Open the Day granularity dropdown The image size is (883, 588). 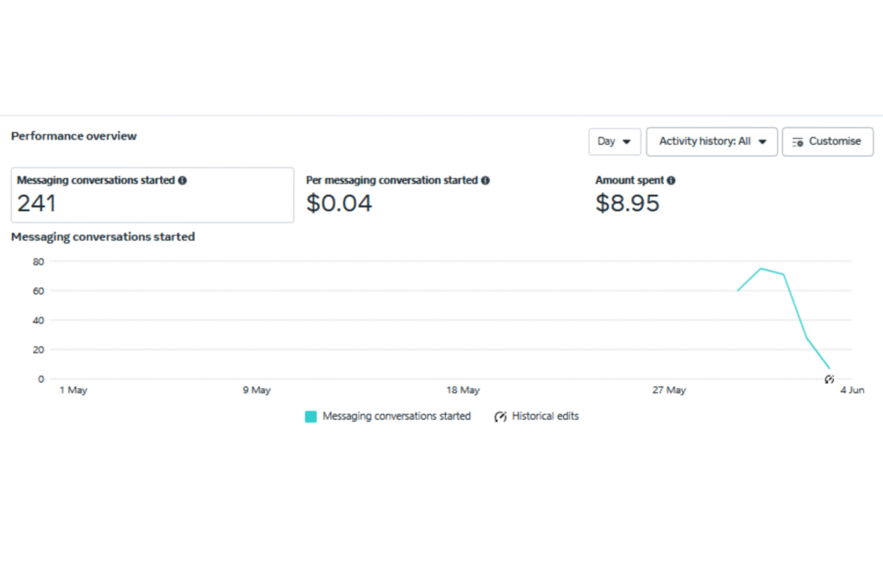(x=614, y=141)
